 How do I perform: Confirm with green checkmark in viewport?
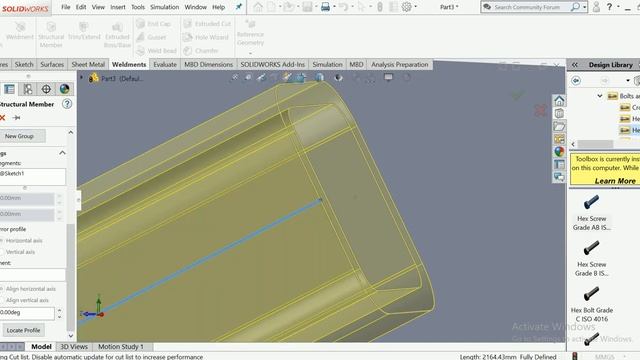click(x=518, y=95)
